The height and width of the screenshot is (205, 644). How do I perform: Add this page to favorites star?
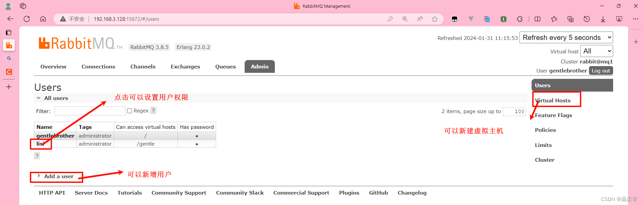[435, 19]
